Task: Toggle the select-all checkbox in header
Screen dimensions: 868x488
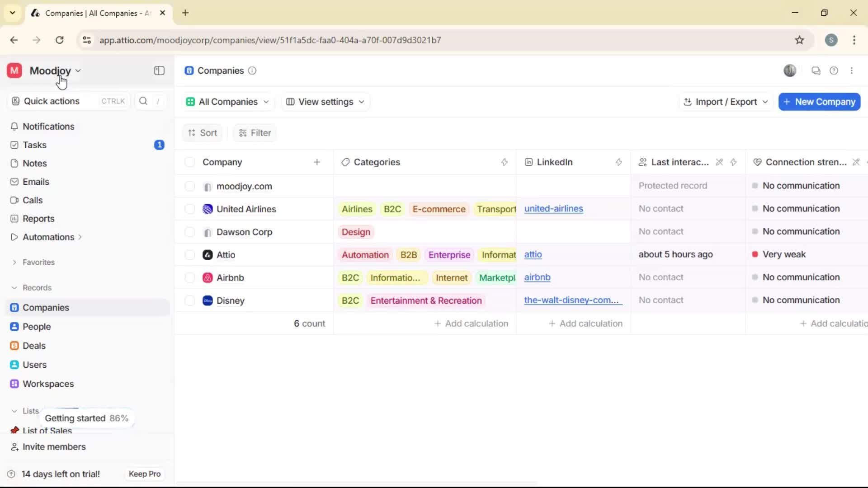Action: tap(190, 162)
